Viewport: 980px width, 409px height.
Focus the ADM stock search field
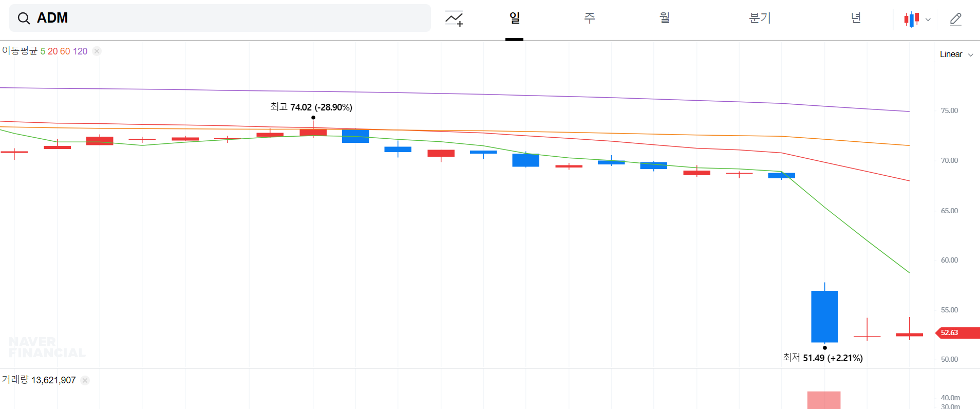[220, 18]
